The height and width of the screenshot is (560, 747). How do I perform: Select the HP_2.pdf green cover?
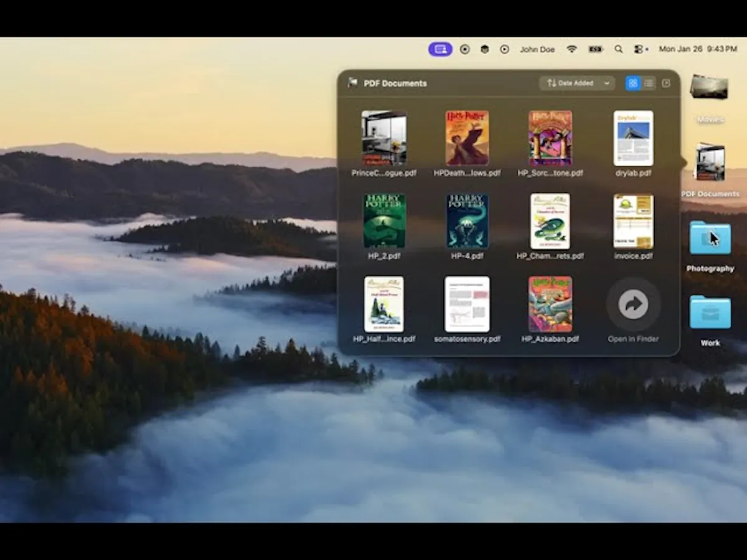click(x=384, y=221)
